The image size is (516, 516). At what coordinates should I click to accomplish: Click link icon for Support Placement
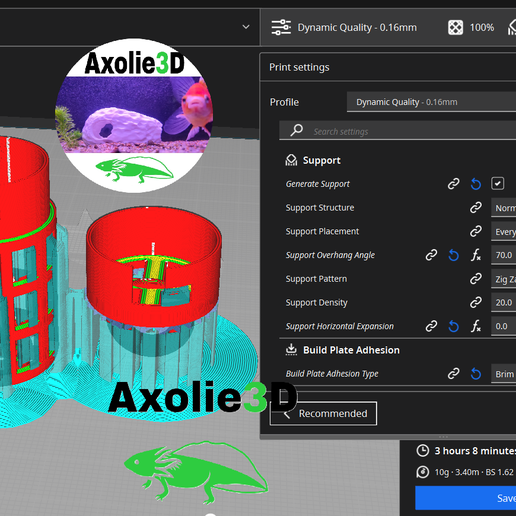click(x=476, y=231)
